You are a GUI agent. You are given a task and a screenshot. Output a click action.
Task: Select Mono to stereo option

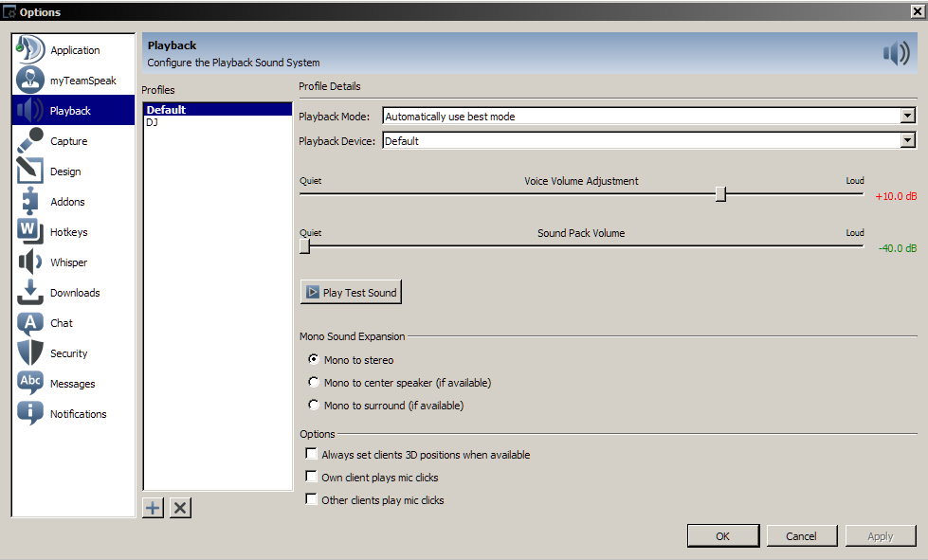pos(314,359)
